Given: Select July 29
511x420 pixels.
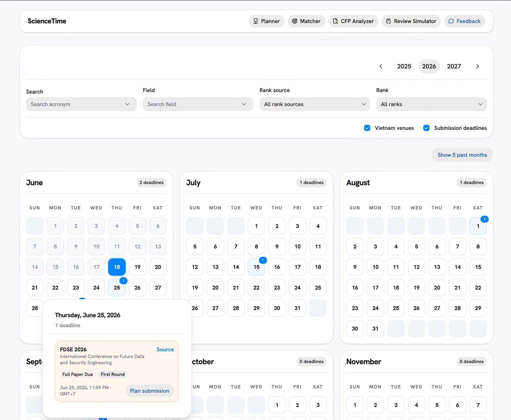Looking at the screenshot, I should point(256,308).
